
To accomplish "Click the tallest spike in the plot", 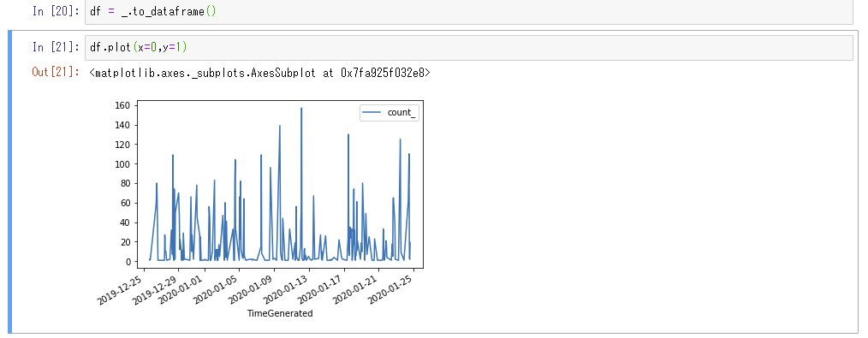I will 301,109.
